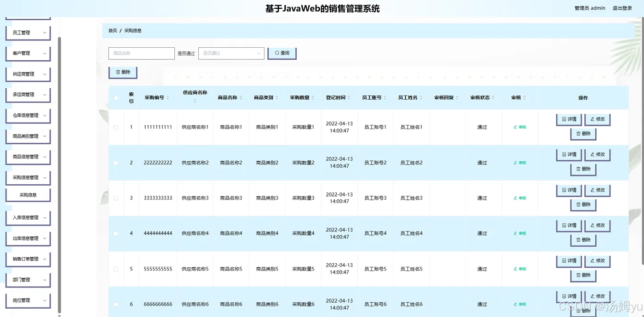Open 销售订单管理 in the sidebar
The image size is (644, 317).
coord(28,259)
